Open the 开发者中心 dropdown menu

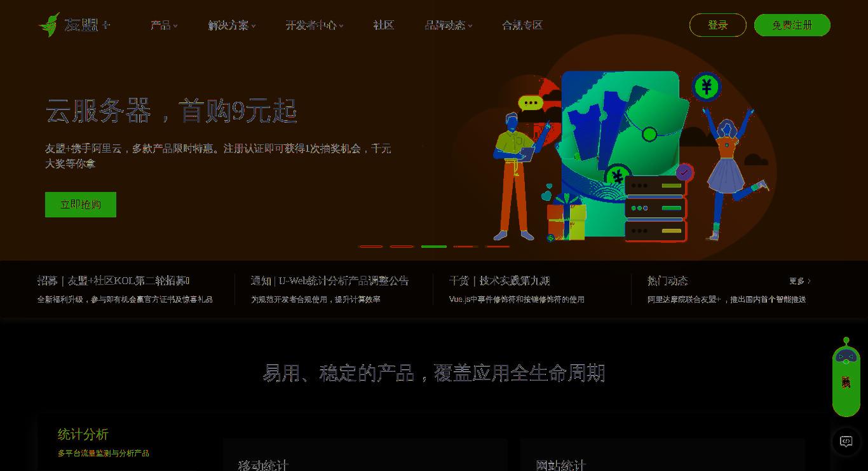click(315, 25)
